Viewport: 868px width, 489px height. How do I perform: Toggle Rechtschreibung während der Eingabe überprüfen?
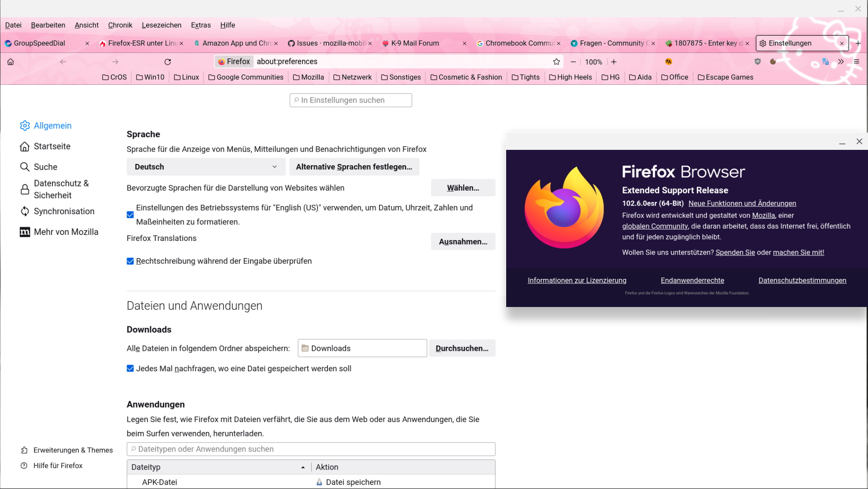(x=130, y=261)
